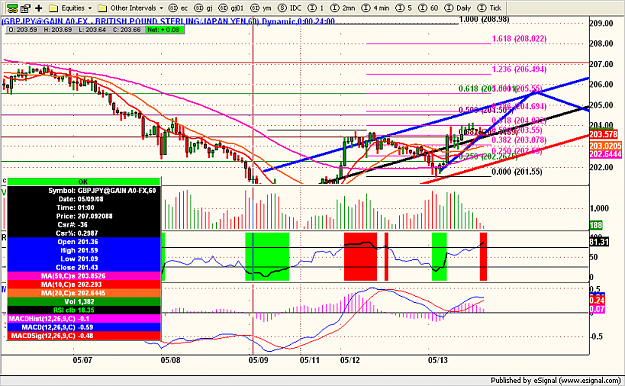
Task: Click the 81.31 RSI value marker
Action: (x=599, y=242)
